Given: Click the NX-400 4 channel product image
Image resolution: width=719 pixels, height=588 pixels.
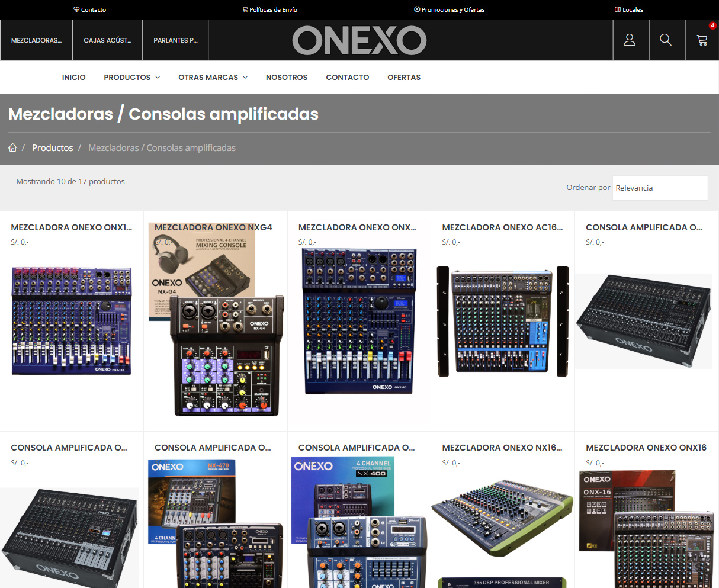Looking at the screenshot, I should [x=359, y=522].
